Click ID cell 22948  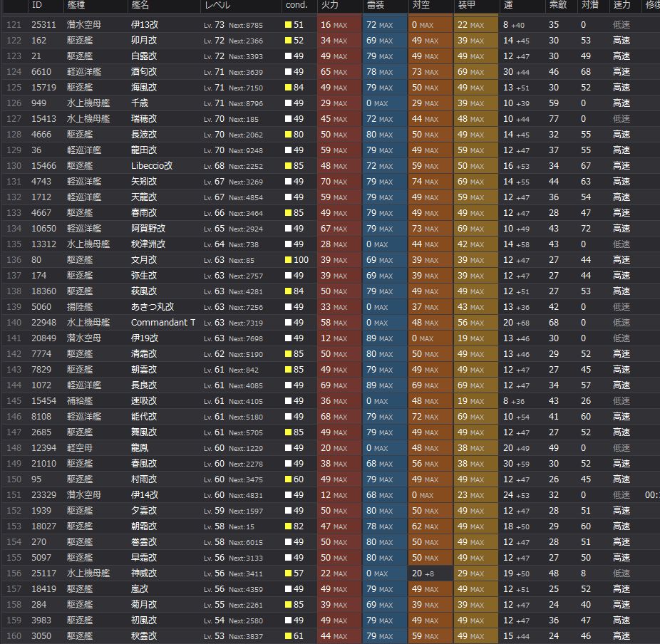(43, 323)
